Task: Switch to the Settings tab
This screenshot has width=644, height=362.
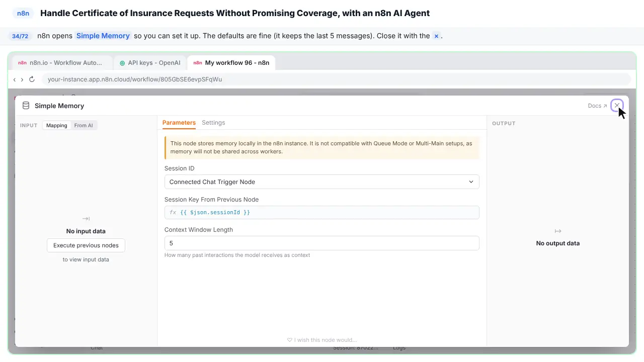Action: pyautogui.click(x=213, y=123)
